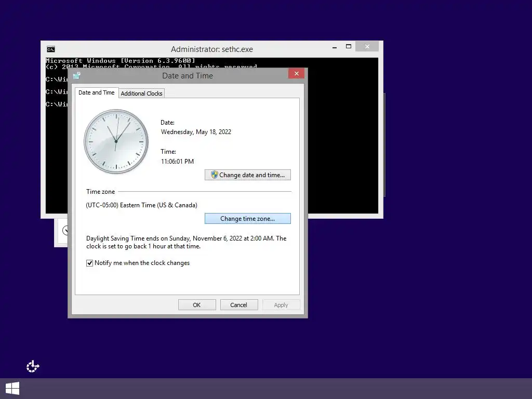The height and width of the screenshot is (399, 532).
Task: Click the Administrator: sethc.exe title text
Action: tap(212, 49)
